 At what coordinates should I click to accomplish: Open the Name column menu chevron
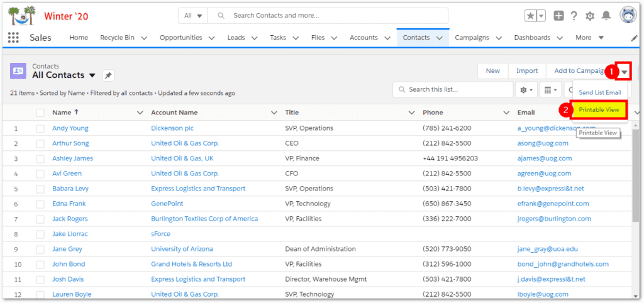(140, 113)
